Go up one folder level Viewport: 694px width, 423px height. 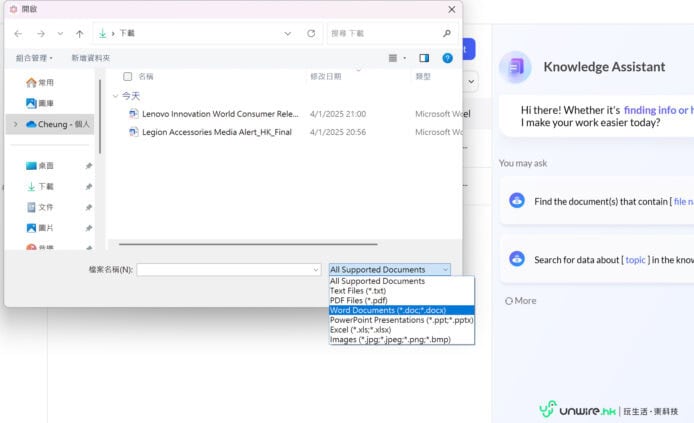pos(80,34)
